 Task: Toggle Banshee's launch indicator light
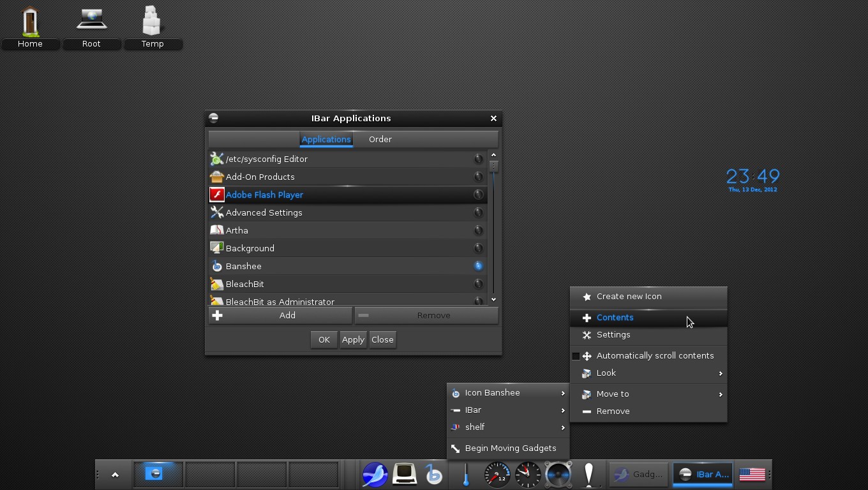[x=479, y=266]
